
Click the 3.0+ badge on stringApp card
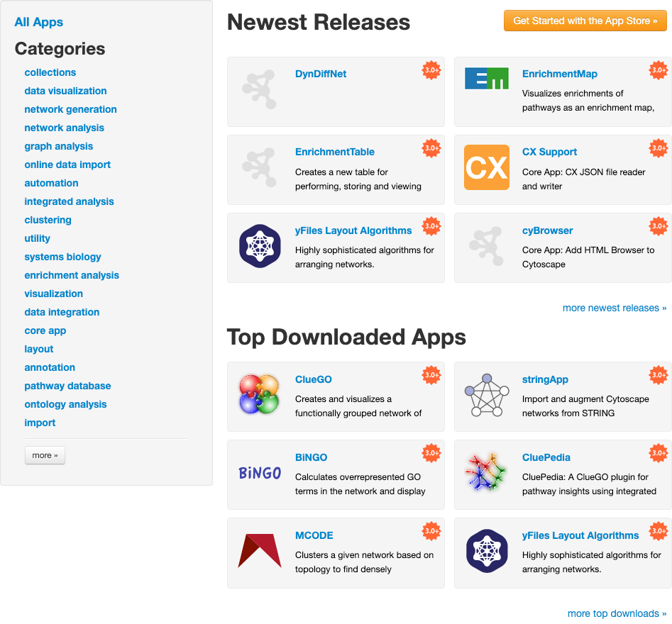(659, 375)
